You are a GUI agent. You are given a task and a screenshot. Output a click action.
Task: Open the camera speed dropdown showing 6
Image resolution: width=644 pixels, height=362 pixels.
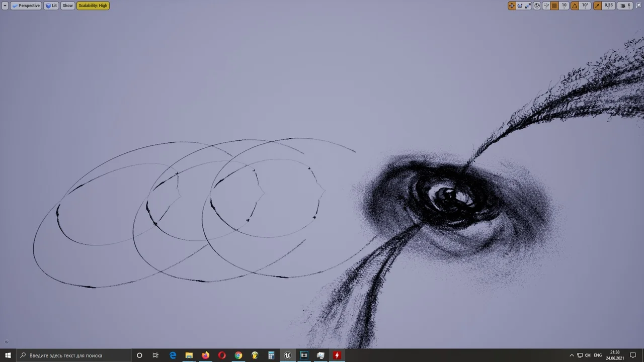click(x=625, y=6)
